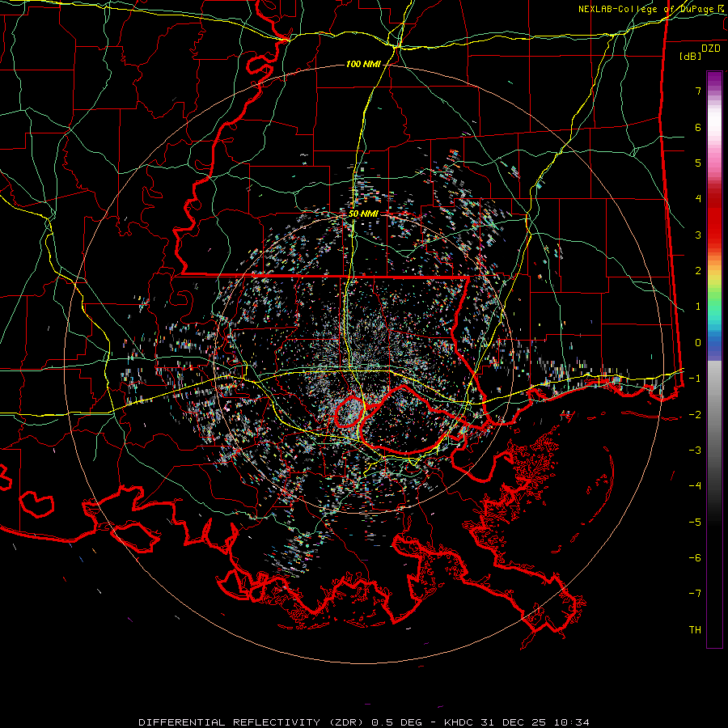
Task: Click the KHDC station identifier in caption
Action: click(x=459, y=722)
